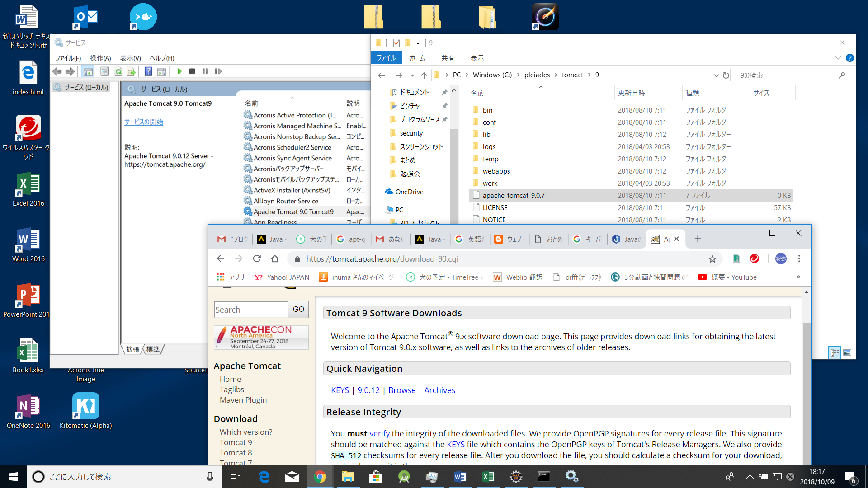Expand the File Explorer ribbon chevron
This screenshot has width=868, height=488.
[838, 58]
